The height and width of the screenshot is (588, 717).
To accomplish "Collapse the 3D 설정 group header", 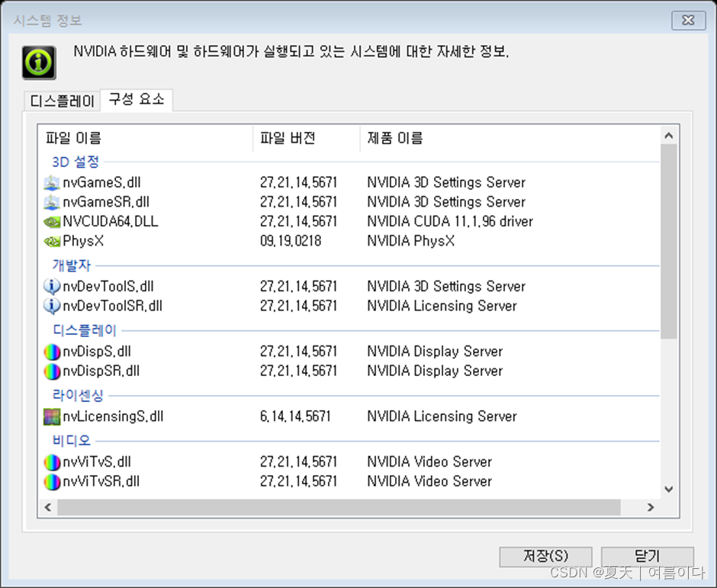I will pyautogui.click(x=76, y=162).
